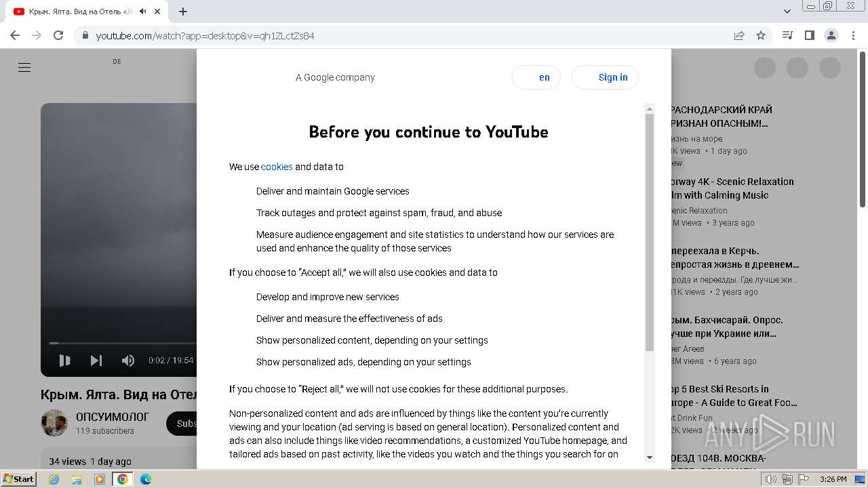Open ОПСУИМОЛОГ channel avatar
The width and height of the screenshot is (868, 488).
(x=54, y=423)
